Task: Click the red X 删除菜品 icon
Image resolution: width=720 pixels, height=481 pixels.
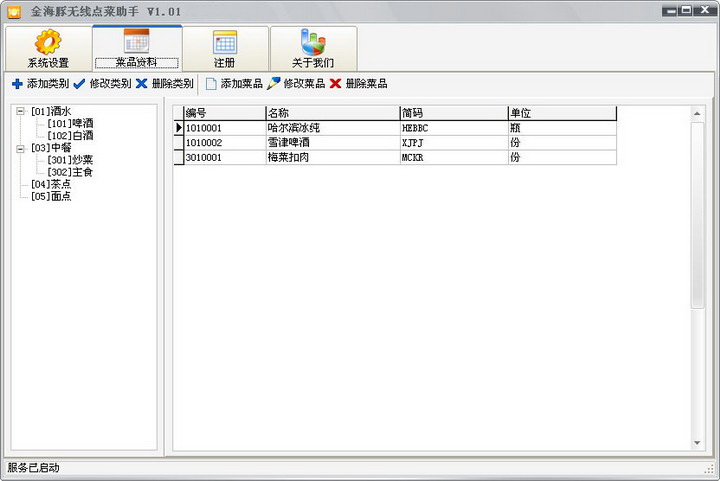Action: (x=335, y=84)
